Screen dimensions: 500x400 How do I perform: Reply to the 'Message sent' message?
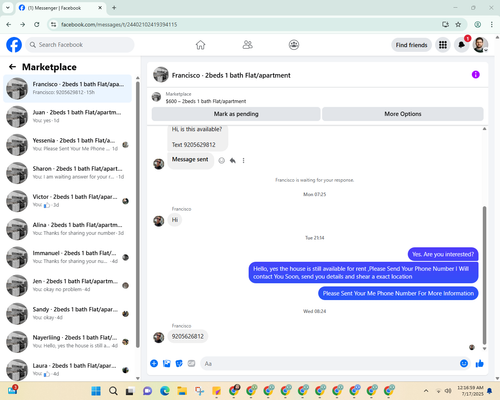pyautogui.click(x=233, y=161)
